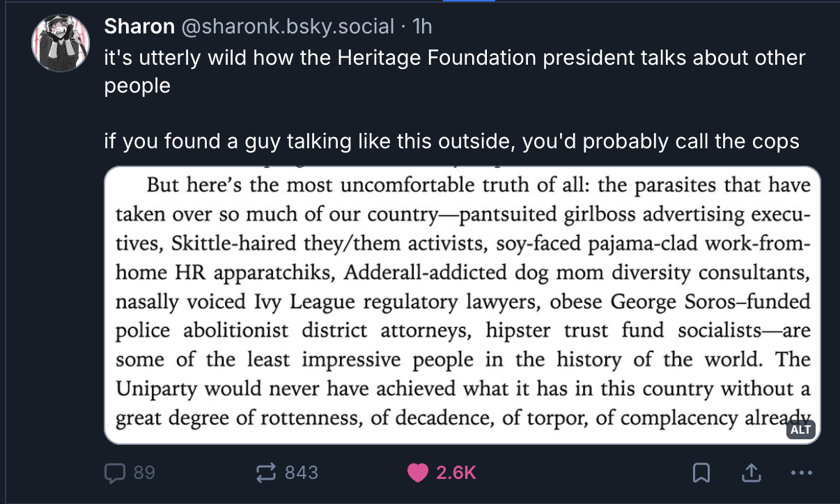Click the share upload-arrow icon
This screenshot has height=504, width=840.
751,473
